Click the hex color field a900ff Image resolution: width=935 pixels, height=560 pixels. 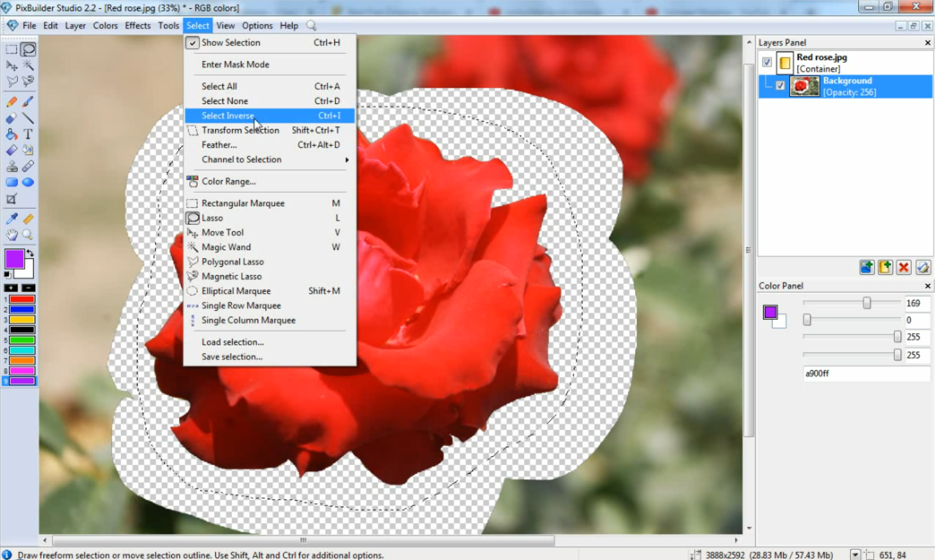click(865, 374)
